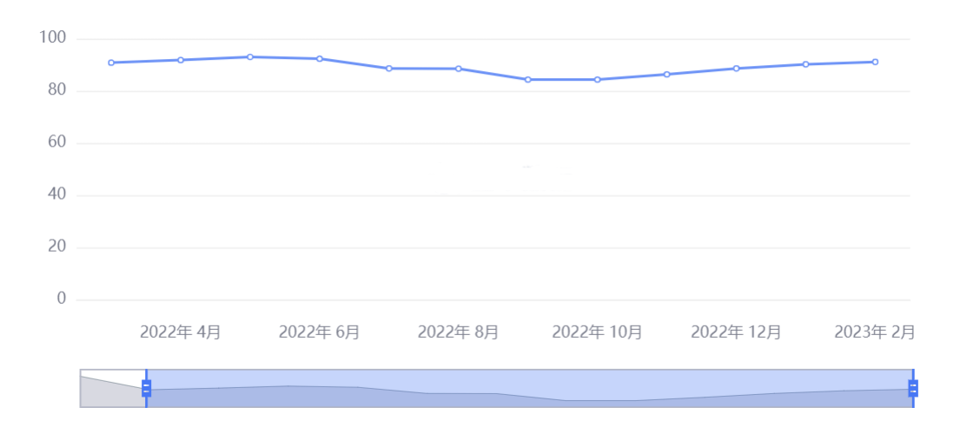Click the gray unselected area of zoom slider
The height and width of the screenshot is (434, 980).
tap(113, 388)
